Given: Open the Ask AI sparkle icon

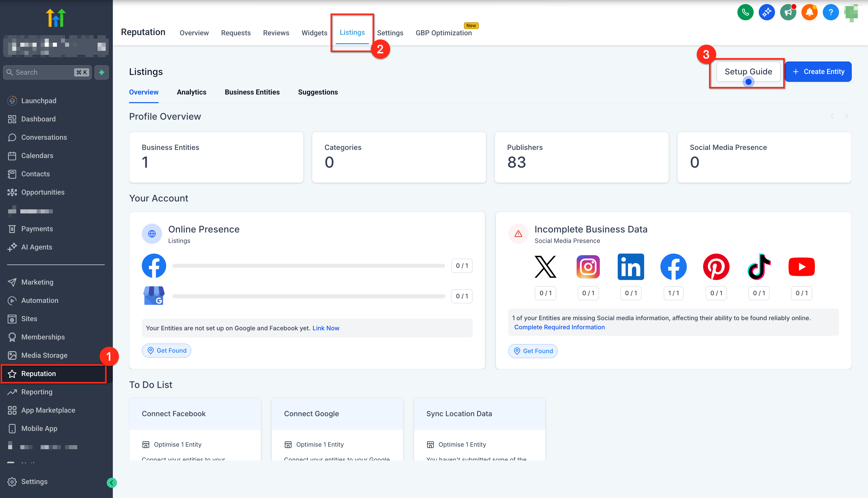Looking at the screenshot, I should pyautogui.click(x=766, y=13).
